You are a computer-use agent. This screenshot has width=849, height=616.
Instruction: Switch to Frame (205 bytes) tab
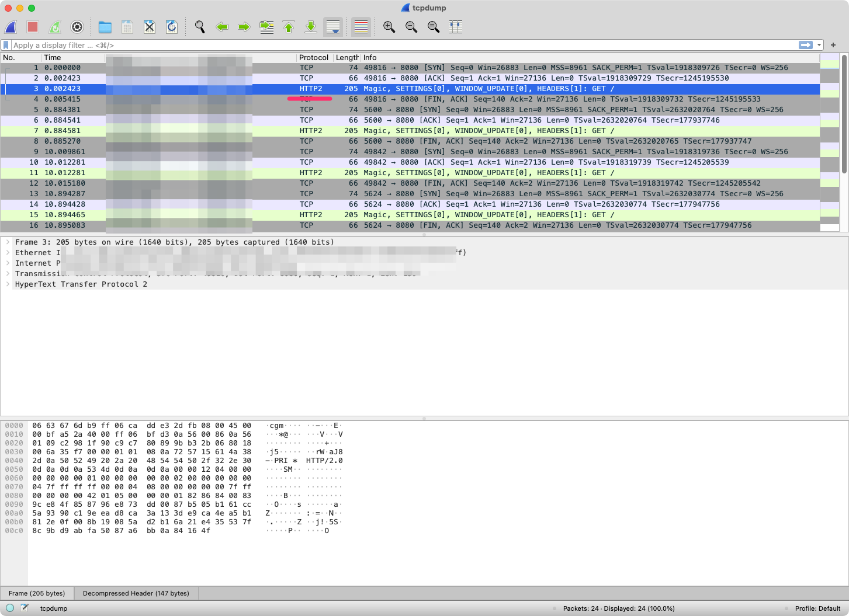coord(37,593)
